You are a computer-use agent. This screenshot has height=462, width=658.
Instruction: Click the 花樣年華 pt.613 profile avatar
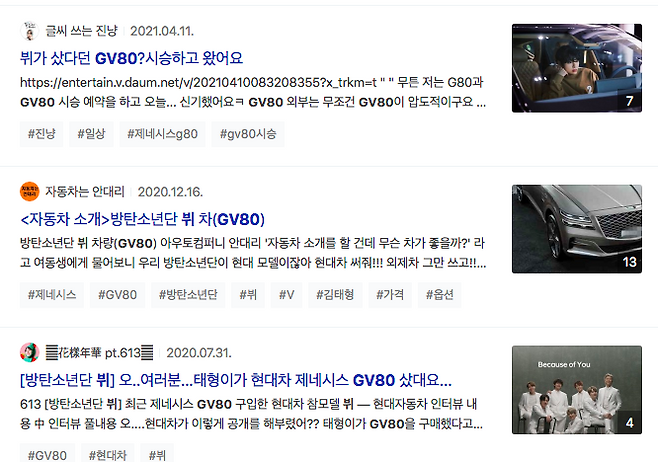click(29, 352)
